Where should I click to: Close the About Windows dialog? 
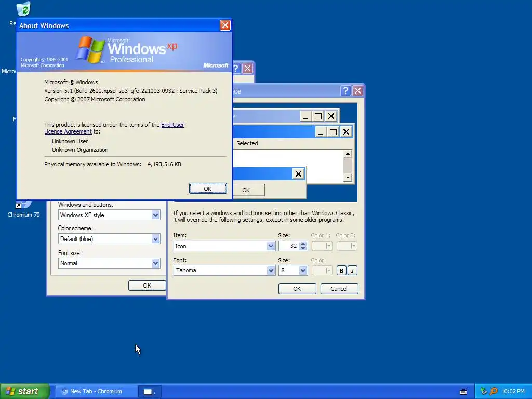[x=225, y=25]
